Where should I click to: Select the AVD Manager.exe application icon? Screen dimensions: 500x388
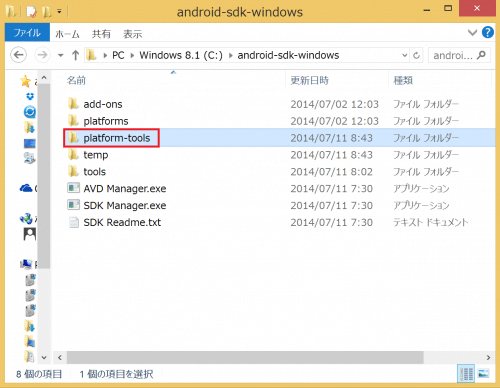(73, 188)
